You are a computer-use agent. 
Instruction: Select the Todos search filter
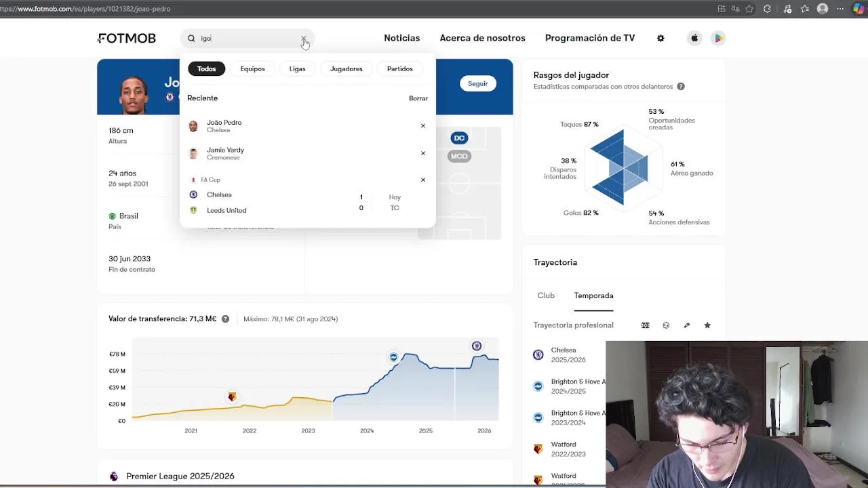click(206, 68)
